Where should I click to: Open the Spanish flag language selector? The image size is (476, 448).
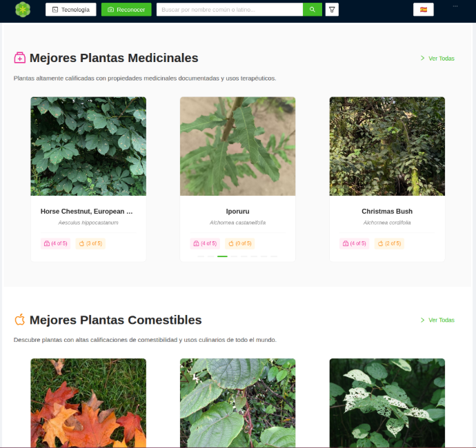click(x=424, y=10)
